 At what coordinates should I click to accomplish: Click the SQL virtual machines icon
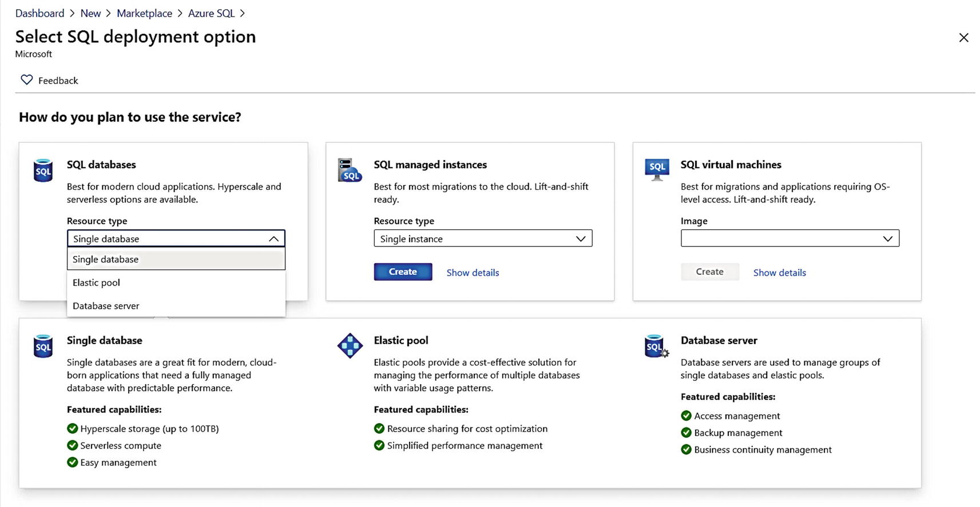(x=657, y=170)
